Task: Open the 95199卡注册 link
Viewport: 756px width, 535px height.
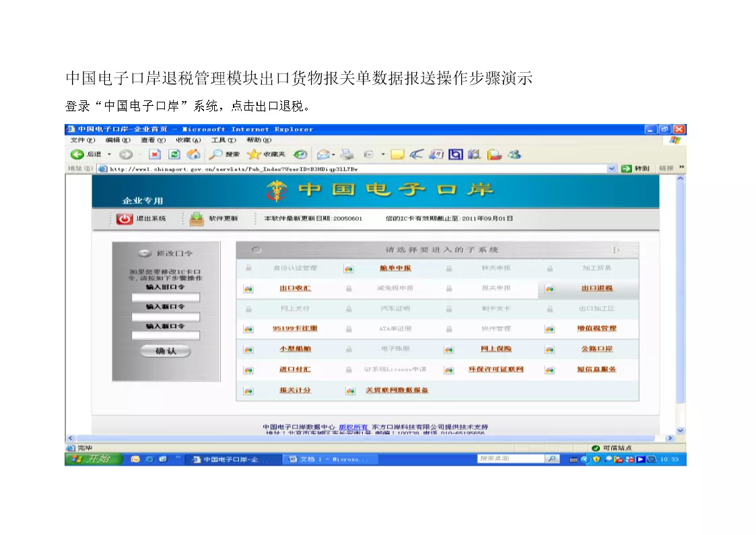Action: click(295, 329)
